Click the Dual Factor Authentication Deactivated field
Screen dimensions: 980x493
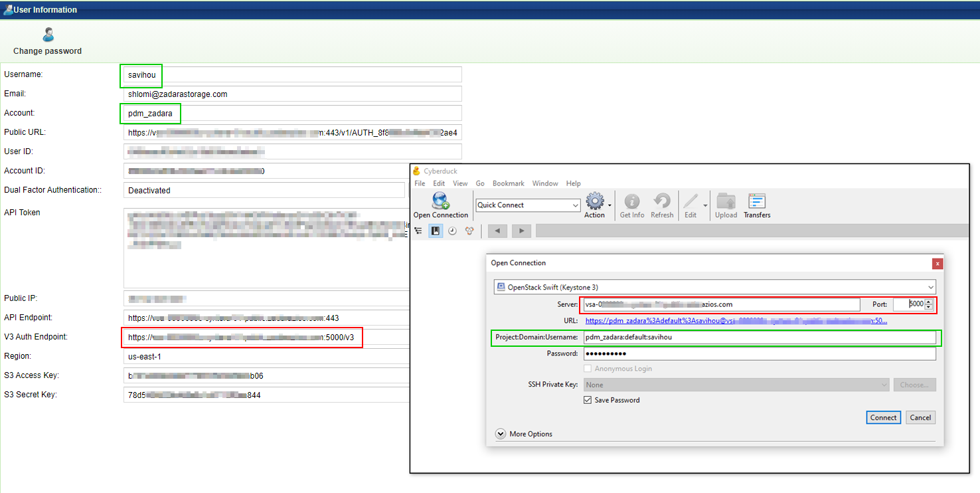(264, 190)
